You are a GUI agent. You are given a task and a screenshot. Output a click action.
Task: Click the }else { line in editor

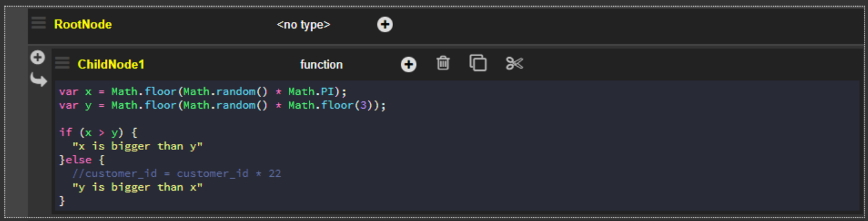pos(82,160)
